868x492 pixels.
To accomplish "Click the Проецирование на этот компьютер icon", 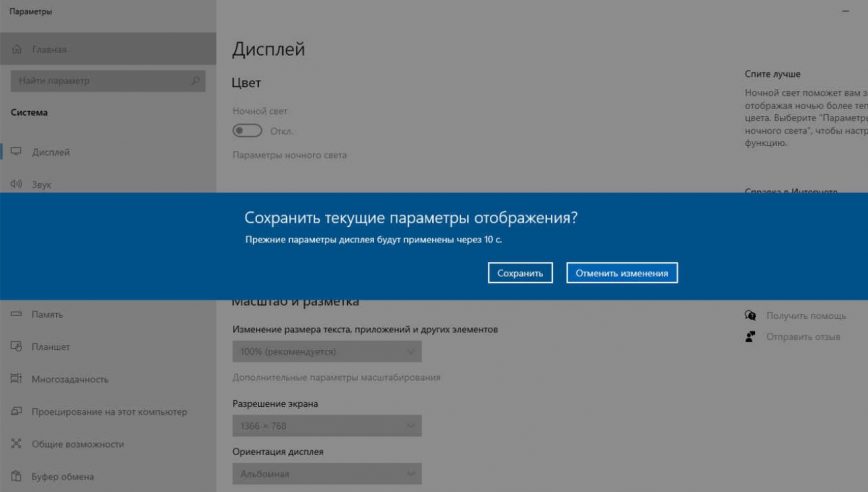I will click(17, 411).
